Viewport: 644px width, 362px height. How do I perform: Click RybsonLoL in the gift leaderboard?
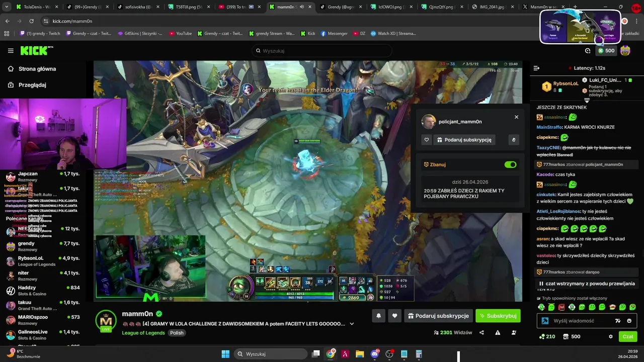pyautogui.click(x=566, y=84)
